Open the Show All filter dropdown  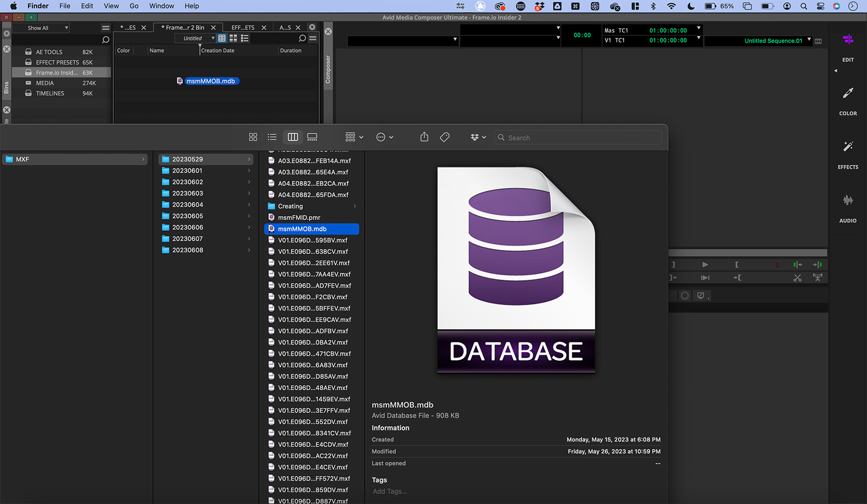tap(44, 28)
